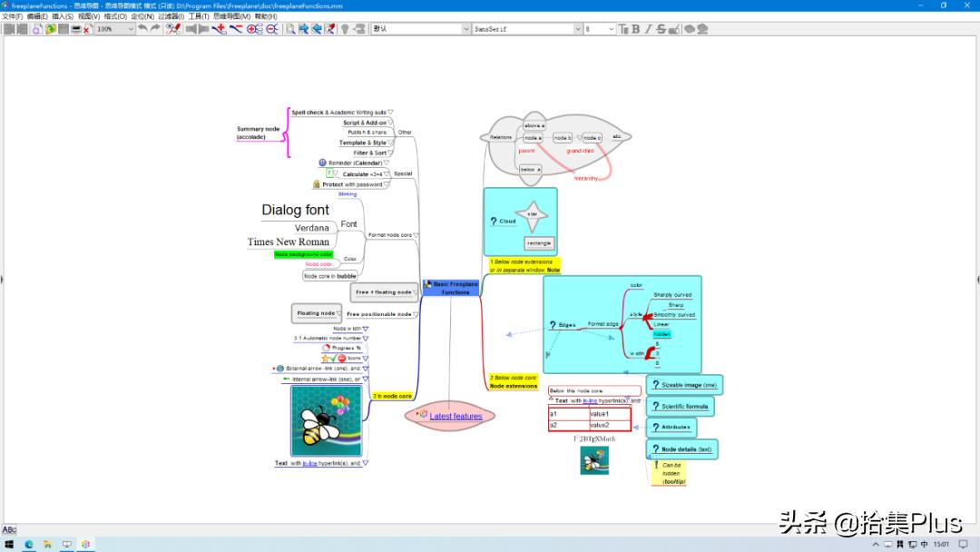Viewport: 980px width, 552px height.
Task: Open the font size dropdown showing 8
Action: pyautogui.click(x=612, y=29)
